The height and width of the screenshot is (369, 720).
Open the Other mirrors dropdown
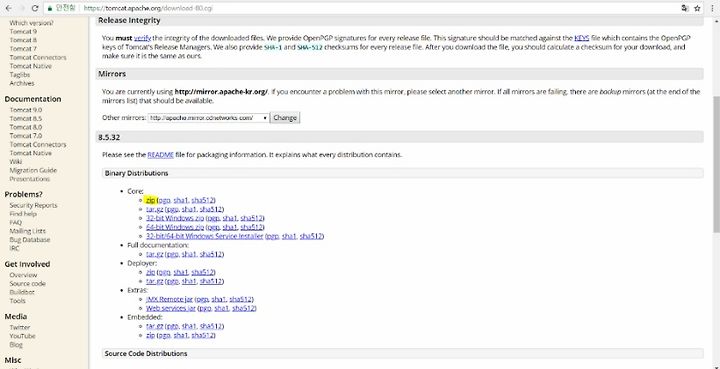tap(208, 118)
